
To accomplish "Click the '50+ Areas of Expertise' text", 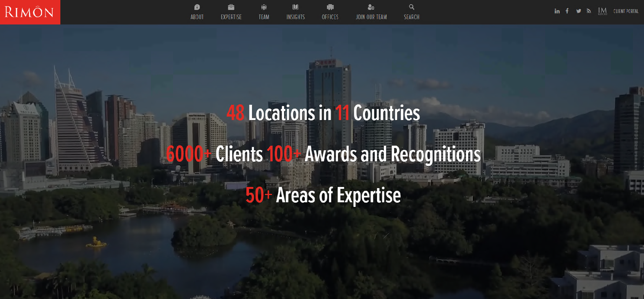I will pos(323,195).
